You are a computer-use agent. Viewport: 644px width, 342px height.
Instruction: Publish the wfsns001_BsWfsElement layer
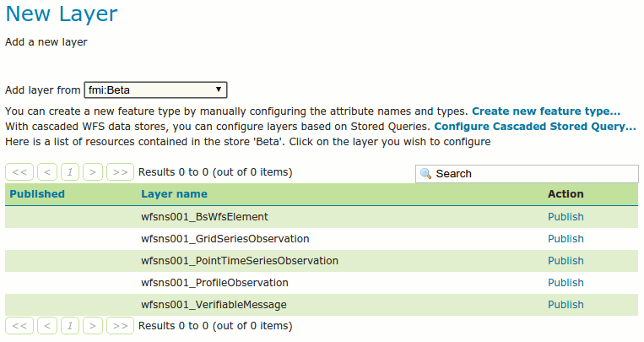pos(566,216)
